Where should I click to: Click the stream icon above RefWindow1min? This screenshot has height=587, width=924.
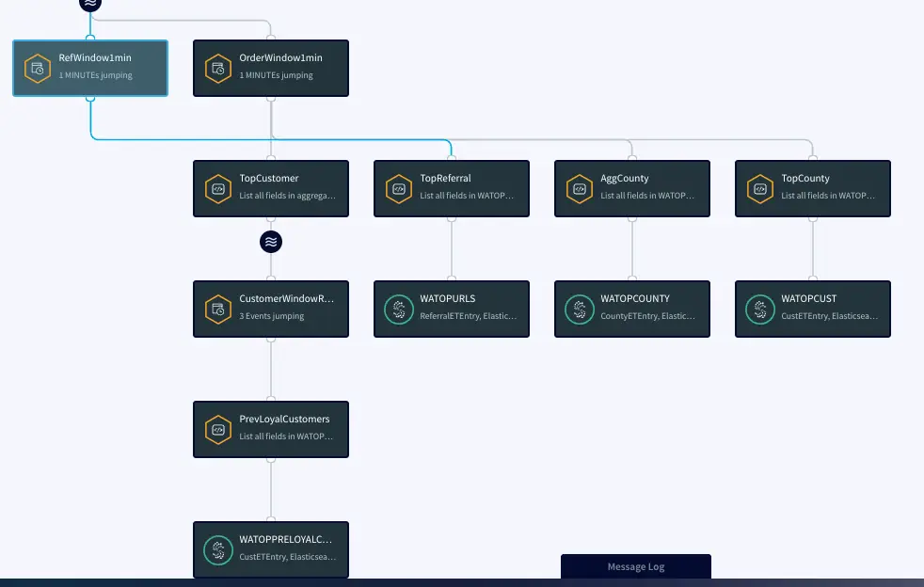click(89, 4)
